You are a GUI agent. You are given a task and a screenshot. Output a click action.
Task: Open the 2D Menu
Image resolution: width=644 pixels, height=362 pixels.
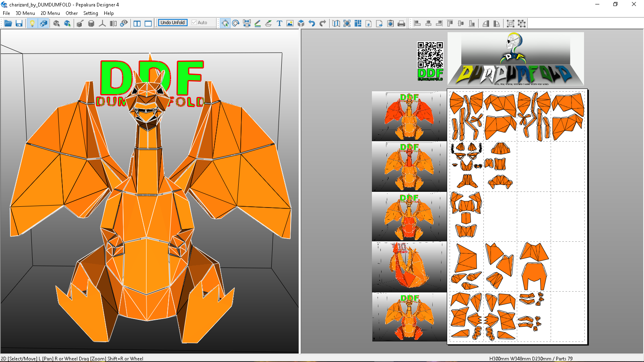pyautogui.click(x=50, y=13)
